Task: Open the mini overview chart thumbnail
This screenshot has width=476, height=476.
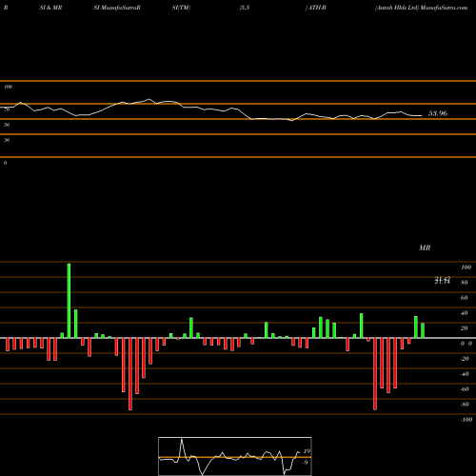Action: click(235, 456)
